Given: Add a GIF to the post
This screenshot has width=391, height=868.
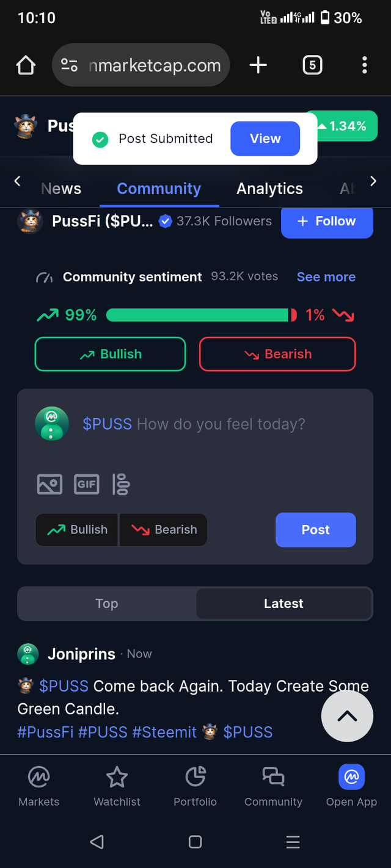Looking at the screenshot, I should click(x=87, y=484).
